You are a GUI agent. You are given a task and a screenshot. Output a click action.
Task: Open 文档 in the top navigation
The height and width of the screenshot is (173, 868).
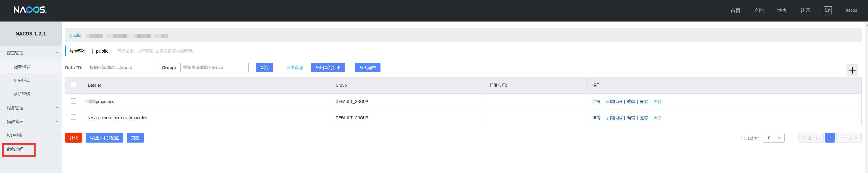coord(758,11)
